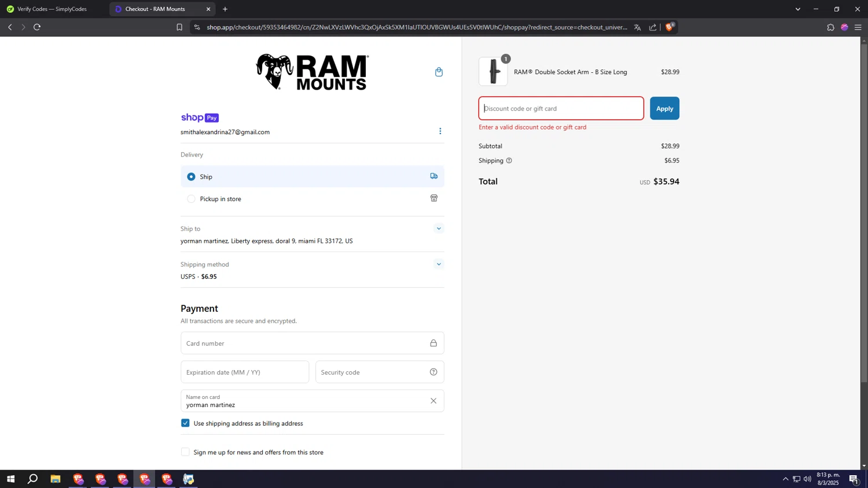
Task: Close the Checkout - RAM Mounts tab
Action: click(x=208, y=9)
